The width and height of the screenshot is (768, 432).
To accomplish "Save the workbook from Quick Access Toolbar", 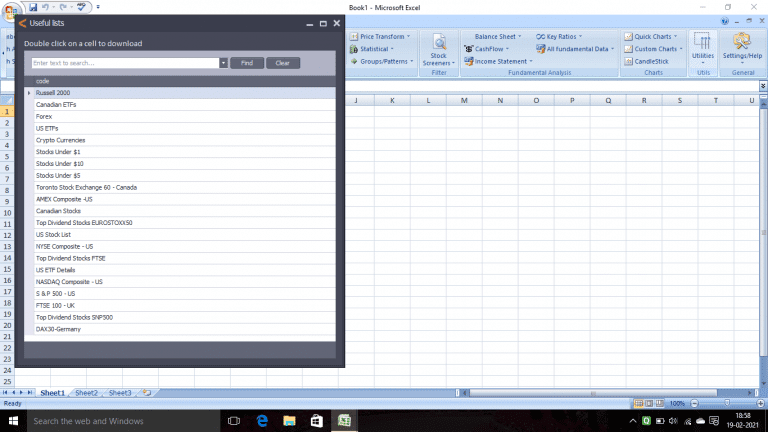I will [33, 7].
